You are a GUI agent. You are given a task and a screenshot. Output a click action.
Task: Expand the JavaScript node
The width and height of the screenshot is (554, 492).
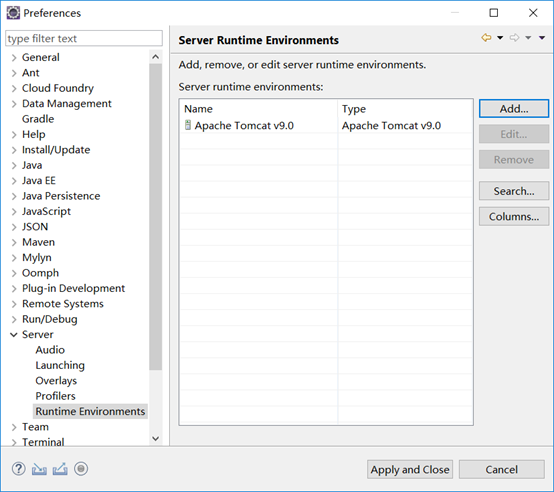point(14,212)
